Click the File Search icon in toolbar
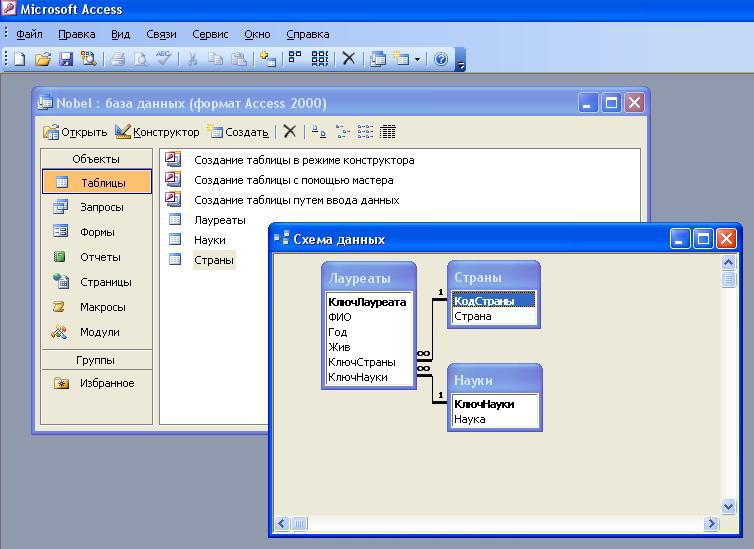The width and height of the screenshot is (754, 549). click(88, 59)
